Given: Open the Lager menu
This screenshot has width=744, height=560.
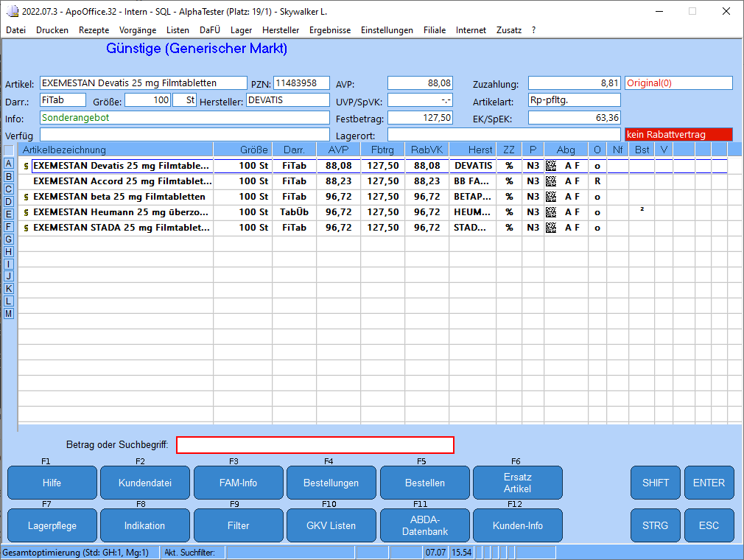Looking at the screenshot, I should pyautogui.click(x=241, y=30).
